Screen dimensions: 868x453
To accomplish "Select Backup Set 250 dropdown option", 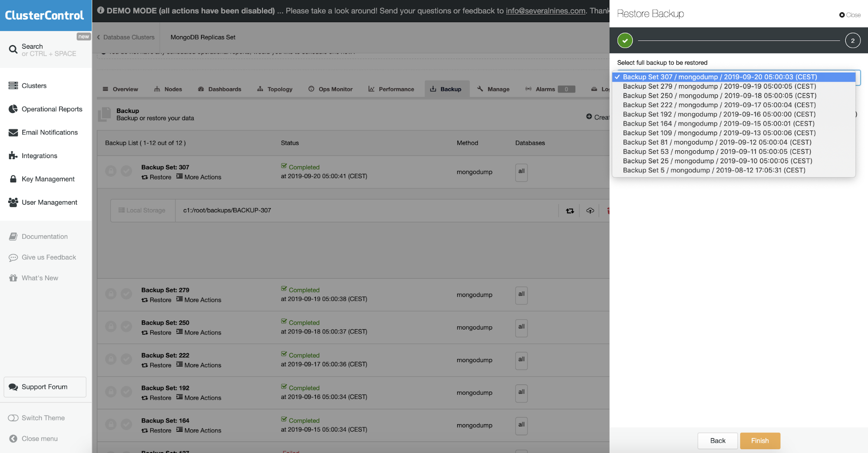I will pos(734,96).
